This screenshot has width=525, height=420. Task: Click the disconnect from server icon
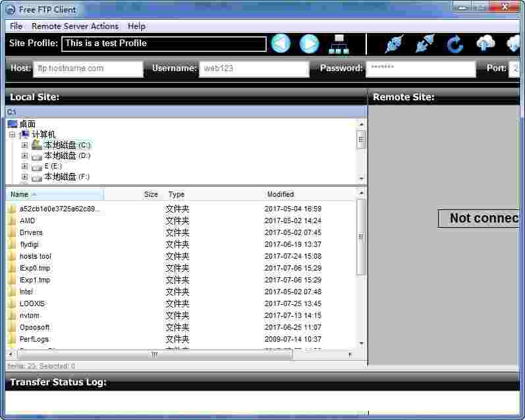pos(425,44)
